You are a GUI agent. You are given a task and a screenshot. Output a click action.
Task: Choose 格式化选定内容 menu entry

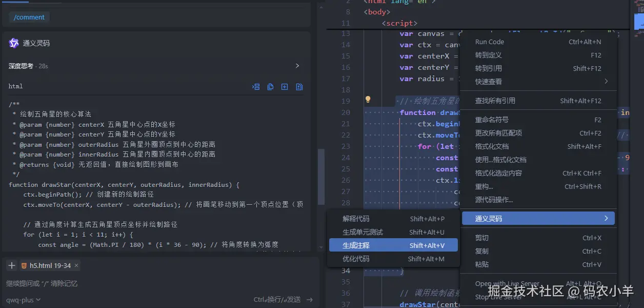pos(538,173)
